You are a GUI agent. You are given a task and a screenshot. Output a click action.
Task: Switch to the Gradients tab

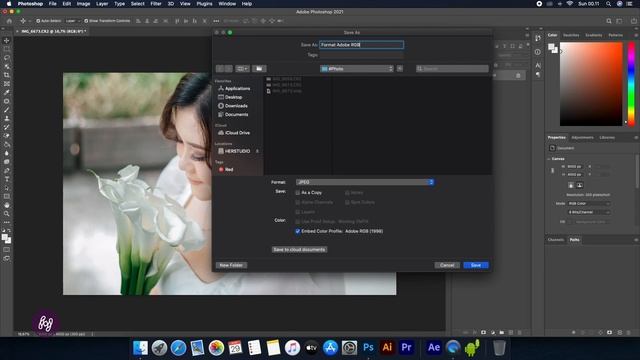tap(593, 35)
